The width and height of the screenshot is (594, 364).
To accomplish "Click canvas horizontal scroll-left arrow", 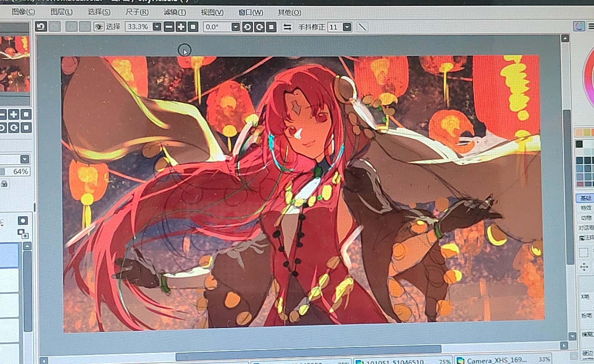I will [x=44, y=361].
